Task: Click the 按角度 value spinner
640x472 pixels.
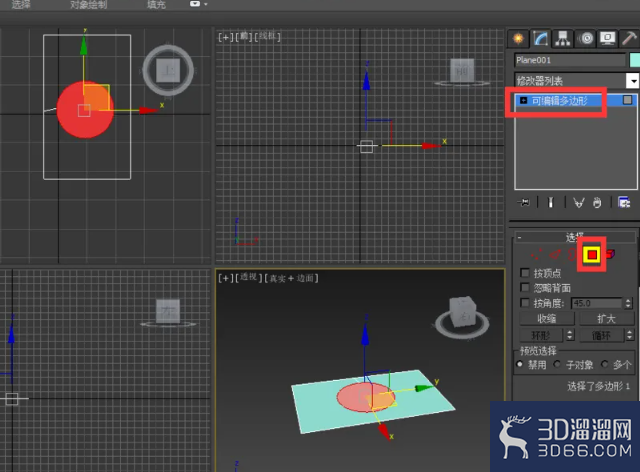Action: click(629, 303)
